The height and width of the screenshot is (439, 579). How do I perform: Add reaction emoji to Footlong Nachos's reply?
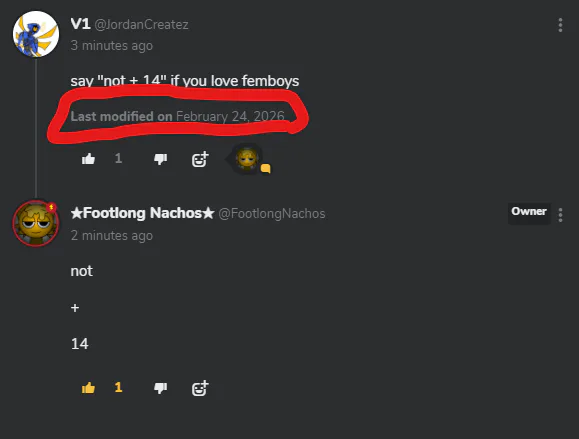tap(200, 388)
